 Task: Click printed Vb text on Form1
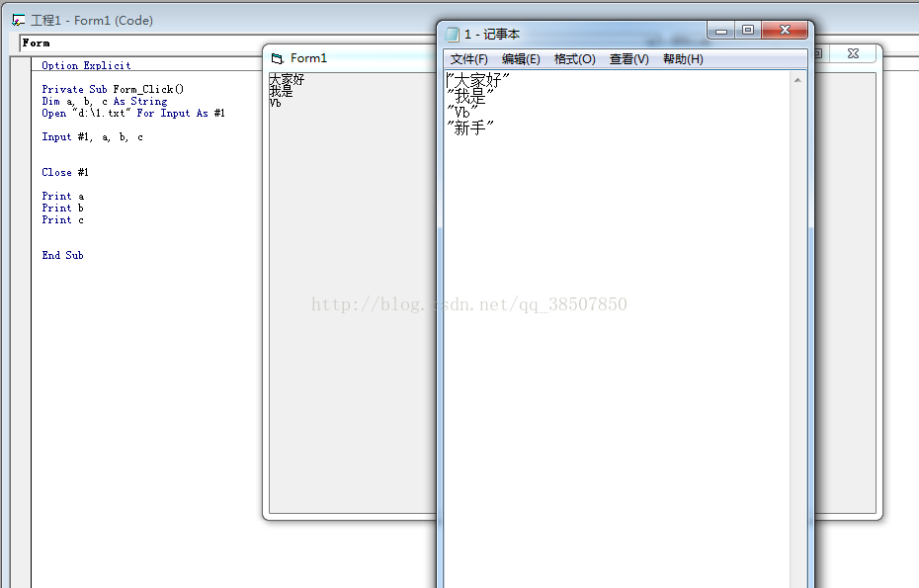(276, 103)
